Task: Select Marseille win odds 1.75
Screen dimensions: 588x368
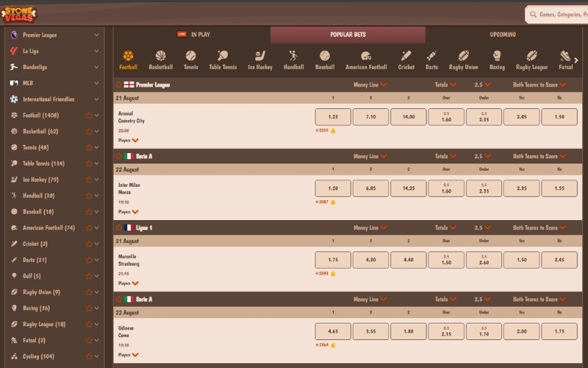Action: click(333, 260)
